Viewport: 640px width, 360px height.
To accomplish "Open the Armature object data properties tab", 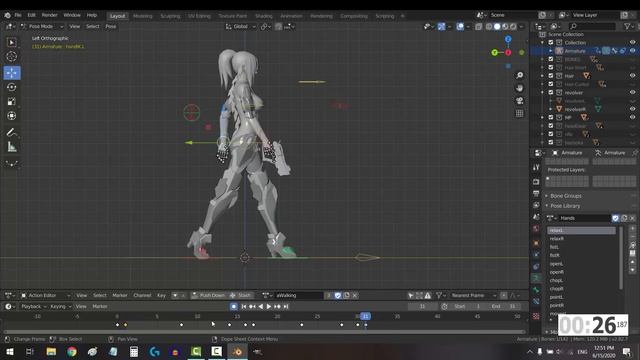I will pos(536,278).
